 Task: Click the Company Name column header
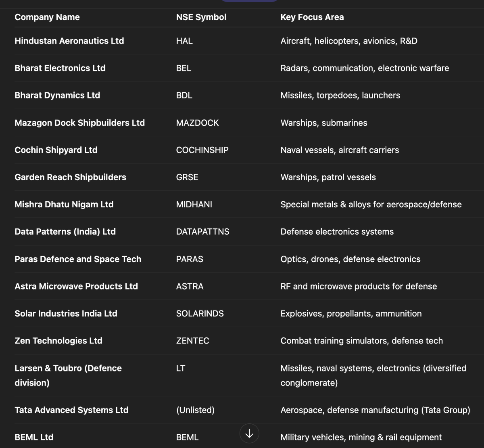[x=47, y=17]
